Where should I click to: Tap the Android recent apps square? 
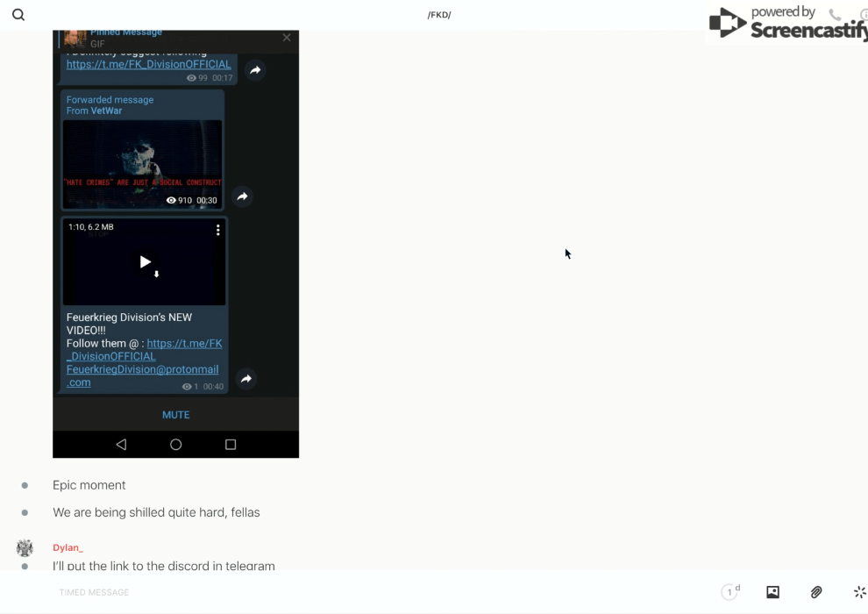pos(231,445)
